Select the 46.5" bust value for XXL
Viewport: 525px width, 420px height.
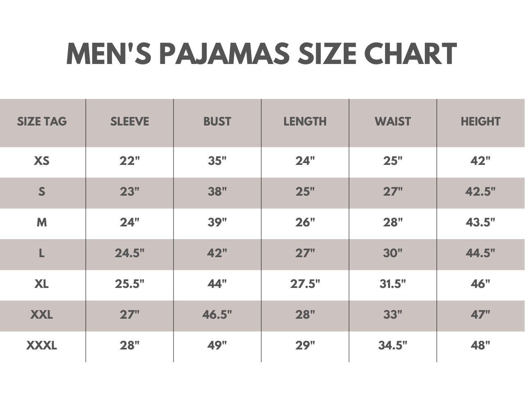coord(217,315)
